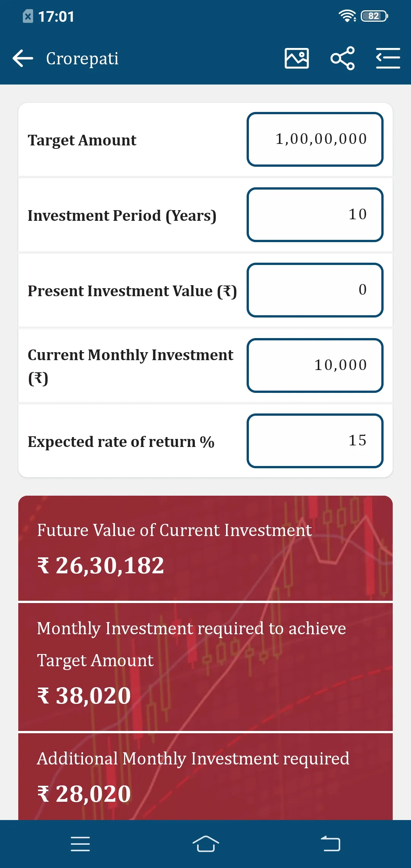The height and width of the screenshot is (868, 411).
Task: Edit the Target Amount field 1,00,00,000
Action: click(x=315, y=139)
